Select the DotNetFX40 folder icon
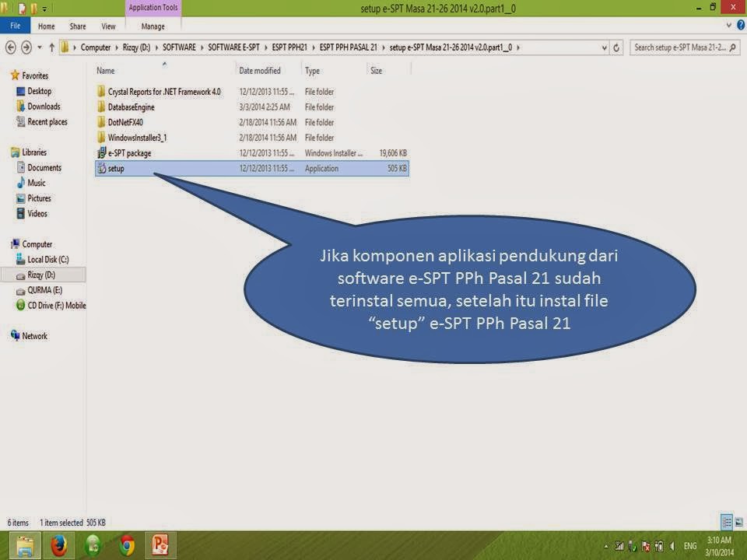747x560 pixels. [x=101, y=122]
